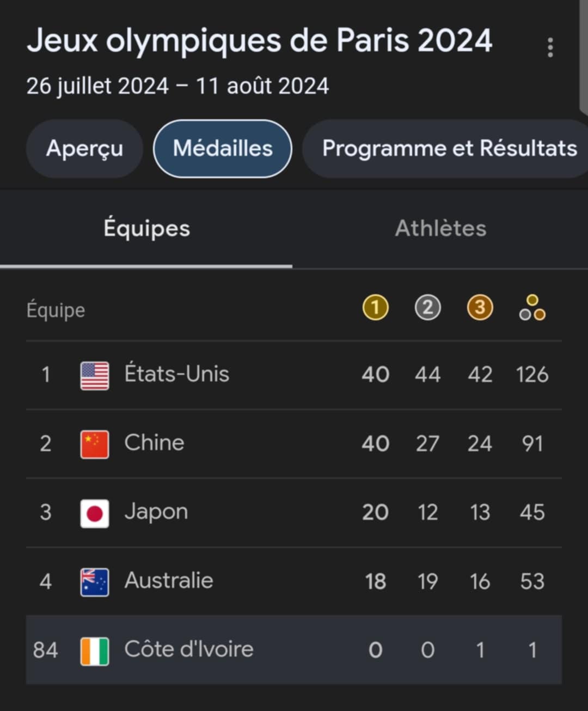The height and width of the screenshot is (711, 588).
Task: Click the silver medal column icon
Action: pos(427,308)
